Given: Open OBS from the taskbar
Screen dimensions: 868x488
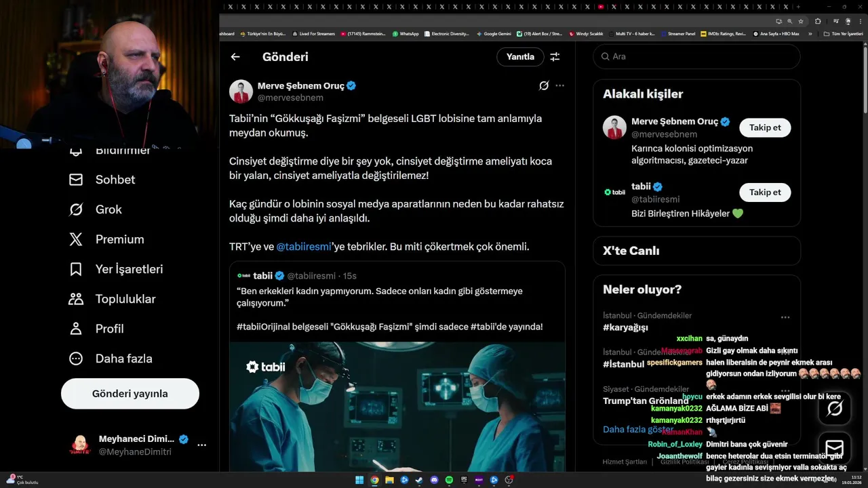Looking at the screenshot, I should [x=509, y=480].
